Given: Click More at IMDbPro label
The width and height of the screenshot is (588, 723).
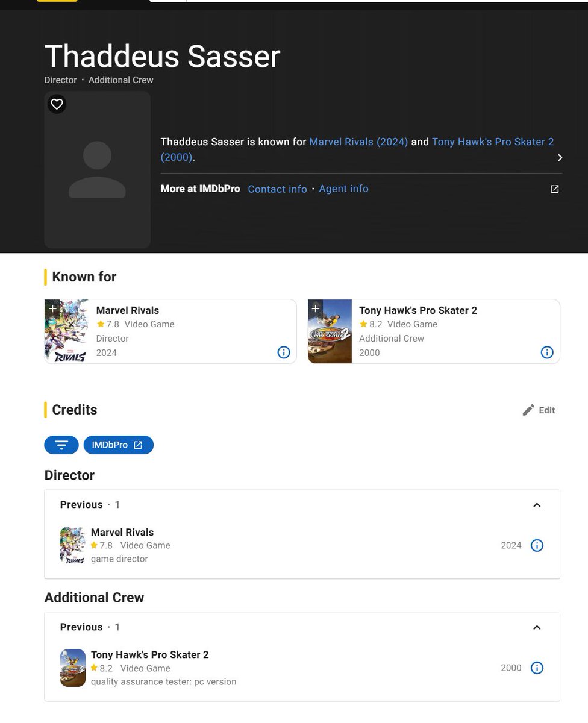Looking at the screenshot, I should [x=200, y=189].
